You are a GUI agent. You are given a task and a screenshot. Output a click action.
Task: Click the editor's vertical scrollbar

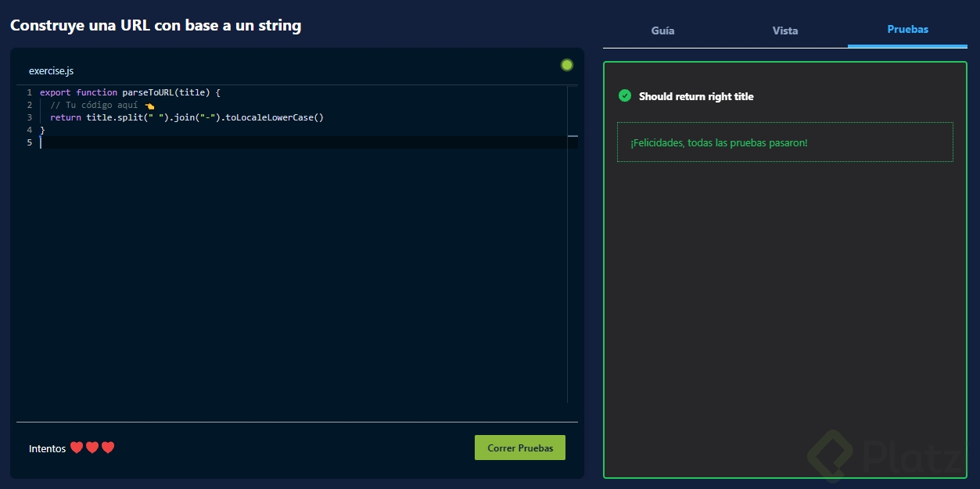pyautogui.click(x=572, y=235)
